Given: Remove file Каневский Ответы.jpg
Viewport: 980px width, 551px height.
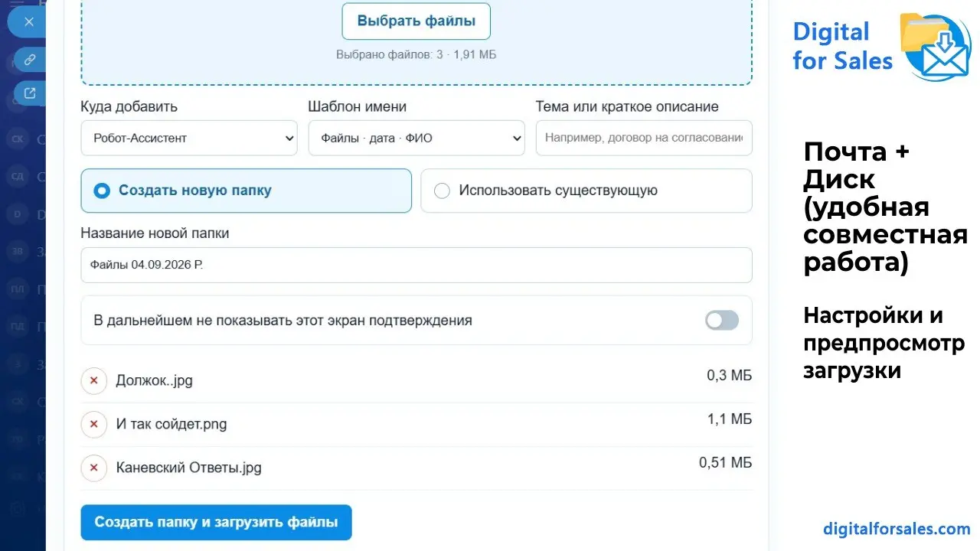Looking at the screenshot, I should point(94,468).
